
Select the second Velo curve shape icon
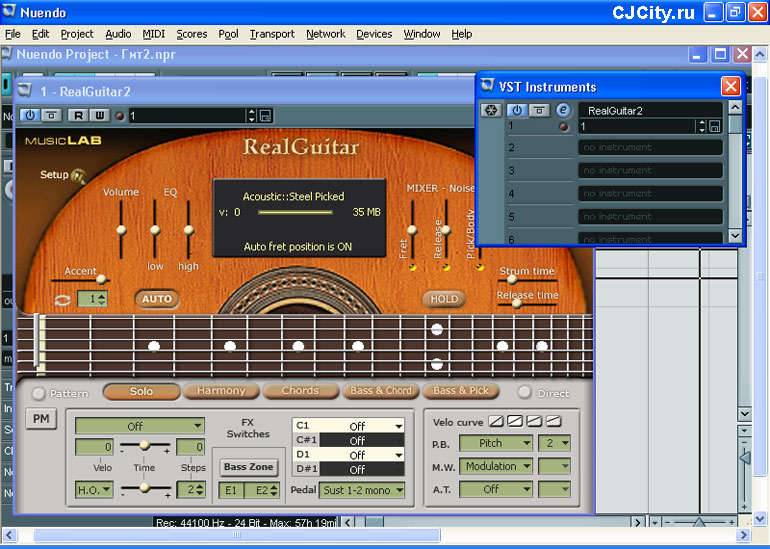[515, 421]
